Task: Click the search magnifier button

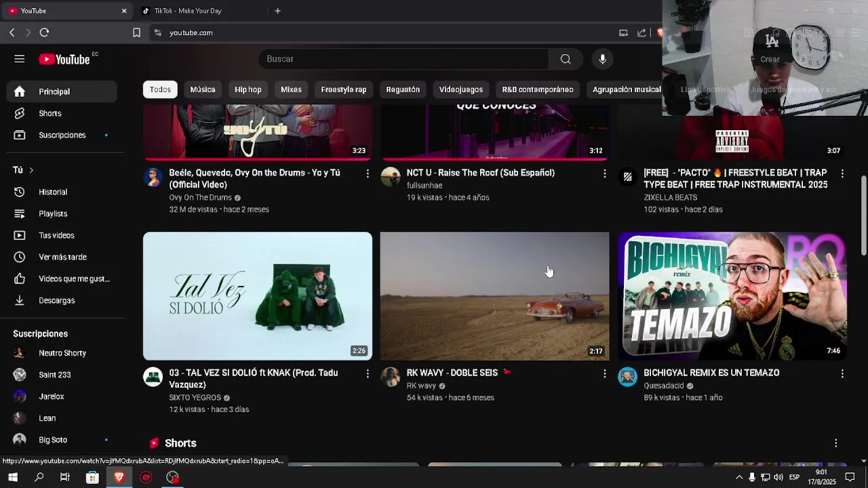Action: pyautogui.click(x=566, y=59)
